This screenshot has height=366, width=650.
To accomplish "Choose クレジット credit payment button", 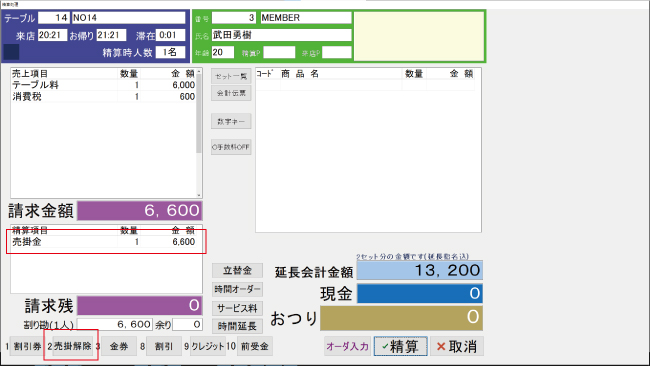I will (x=207, y=346).
